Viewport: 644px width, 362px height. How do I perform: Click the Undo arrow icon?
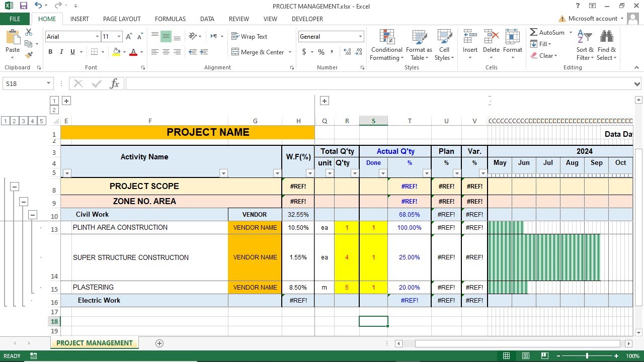pyautogui.click(x=38, y=6)
